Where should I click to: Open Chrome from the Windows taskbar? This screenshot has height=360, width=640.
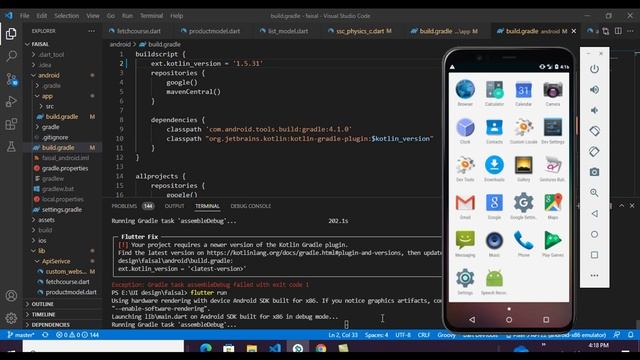click(x=321, y=348)
